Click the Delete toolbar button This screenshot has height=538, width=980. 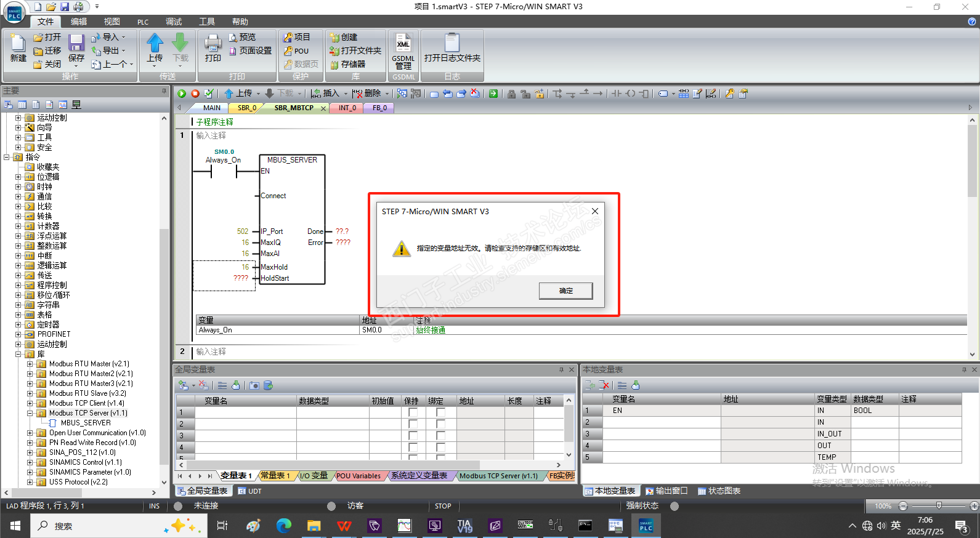point(367,94)
